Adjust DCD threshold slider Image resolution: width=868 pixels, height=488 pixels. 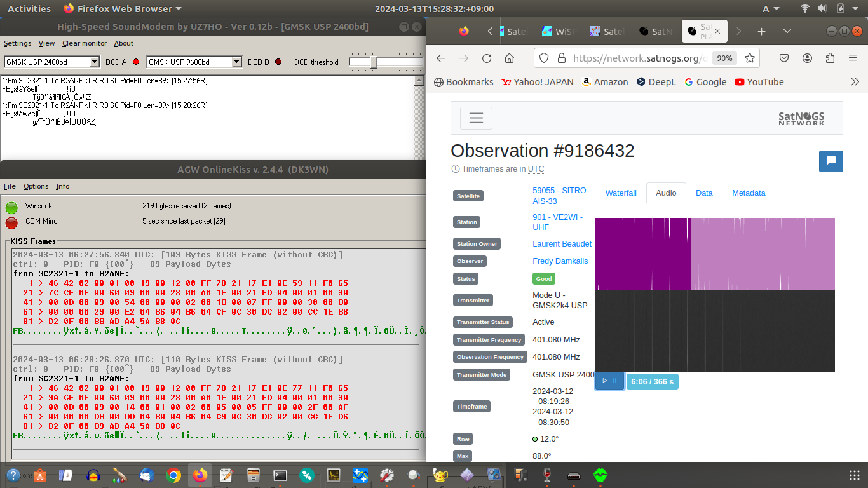point(374,62)
